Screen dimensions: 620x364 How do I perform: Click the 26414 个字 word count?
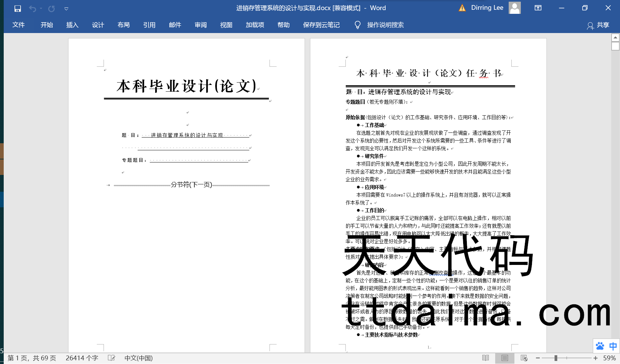(82, 358)
